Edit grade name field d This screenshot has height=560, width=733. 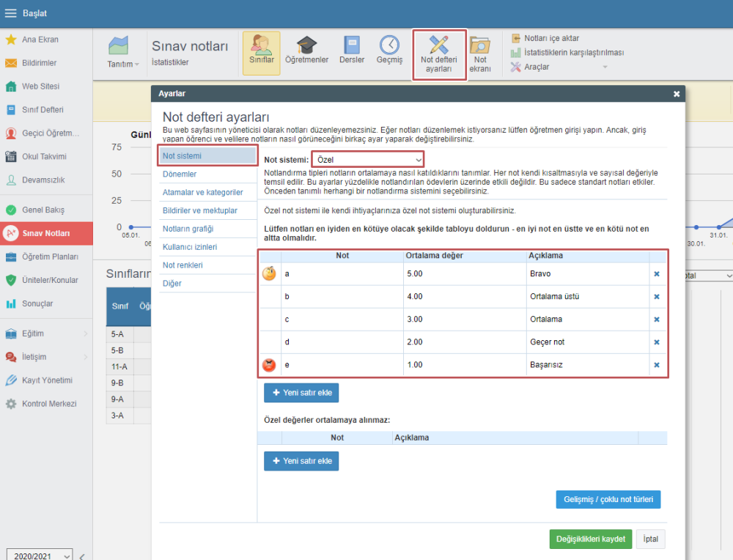pos(342,342)
